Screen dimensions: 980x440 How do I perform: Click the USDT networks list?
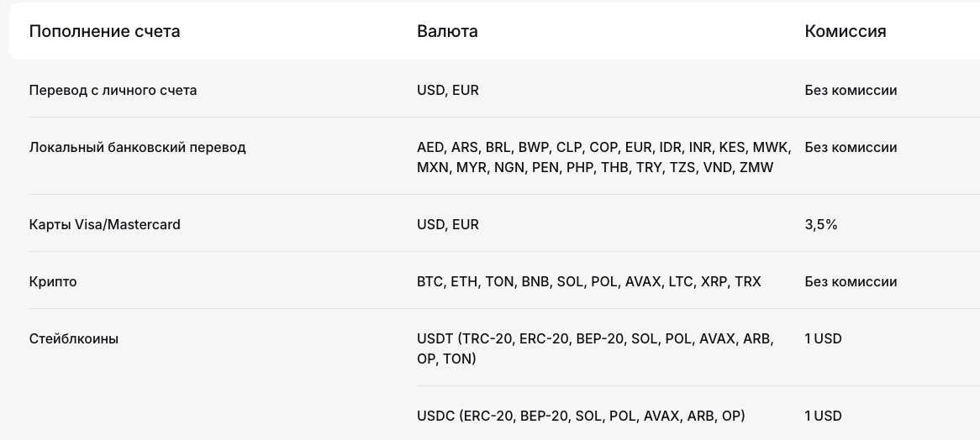[x=595, y=348]
